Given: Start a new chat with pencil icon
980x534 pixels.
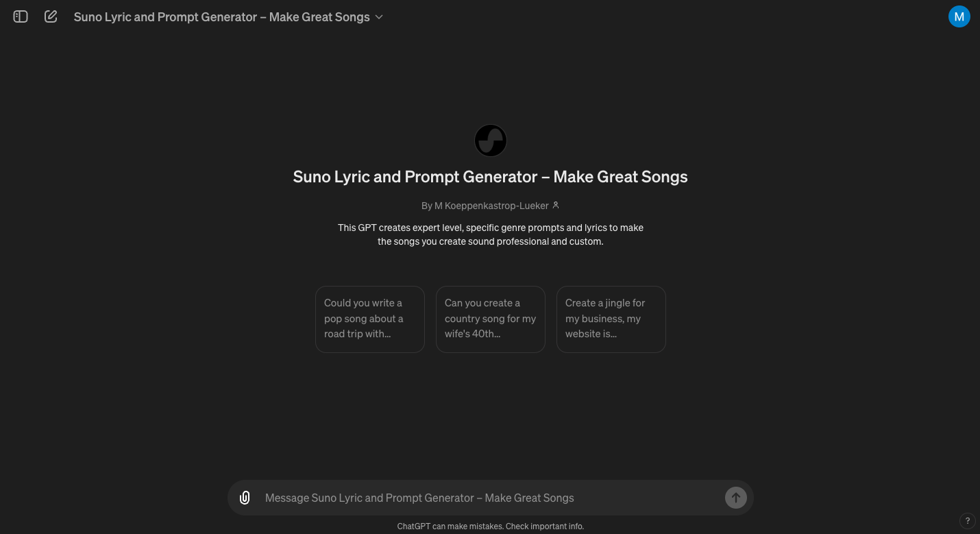Looking at the screenshot, I should tap(51, 16).
